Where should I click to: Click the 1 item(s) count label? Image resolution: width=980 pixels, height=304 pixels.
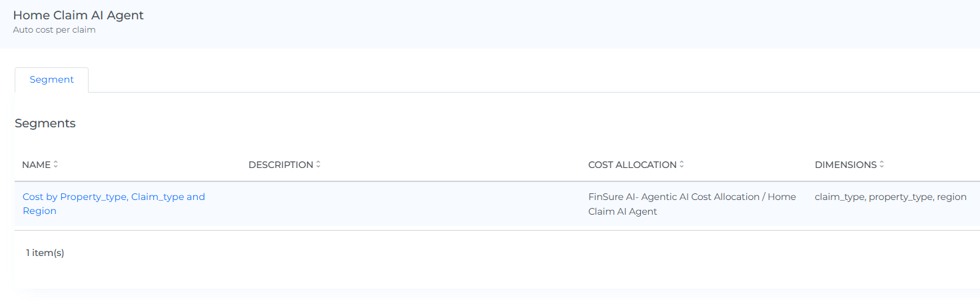click(x=45, y=253)
